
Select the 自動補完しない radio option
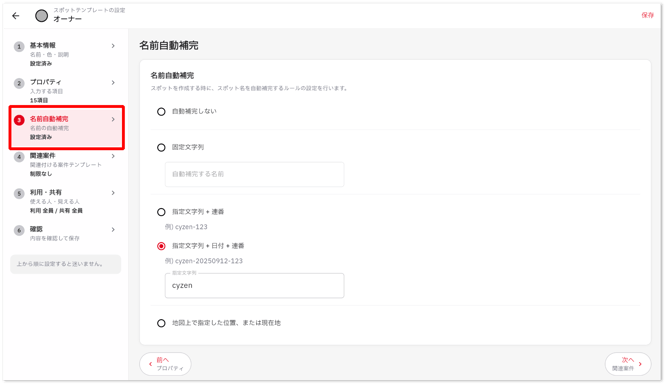161,112
